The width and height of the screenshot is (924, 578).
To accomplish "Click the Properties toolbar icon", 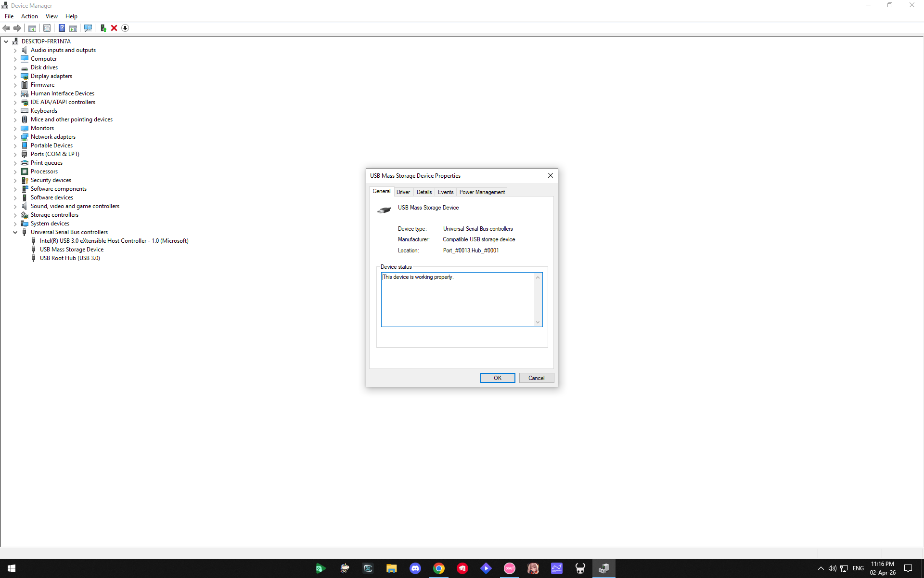I will (x=47, y=28).
